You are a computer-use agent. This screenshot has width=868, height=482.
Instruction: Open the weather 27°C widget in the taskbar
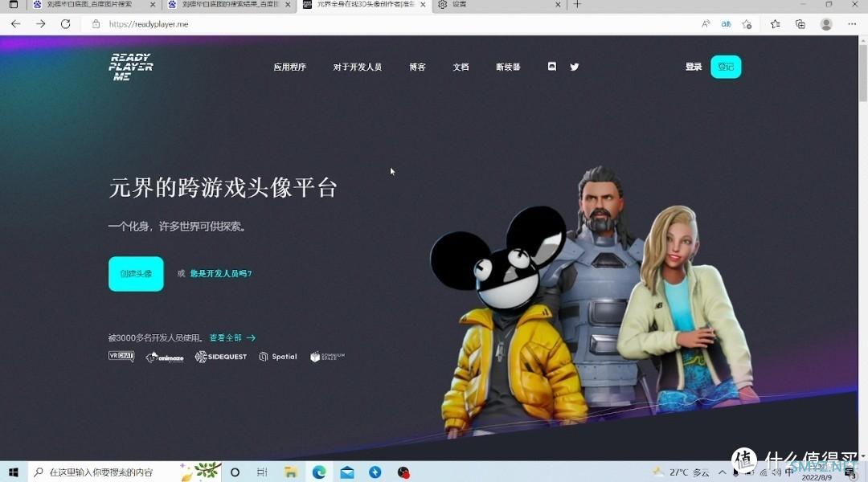[682, 472]
